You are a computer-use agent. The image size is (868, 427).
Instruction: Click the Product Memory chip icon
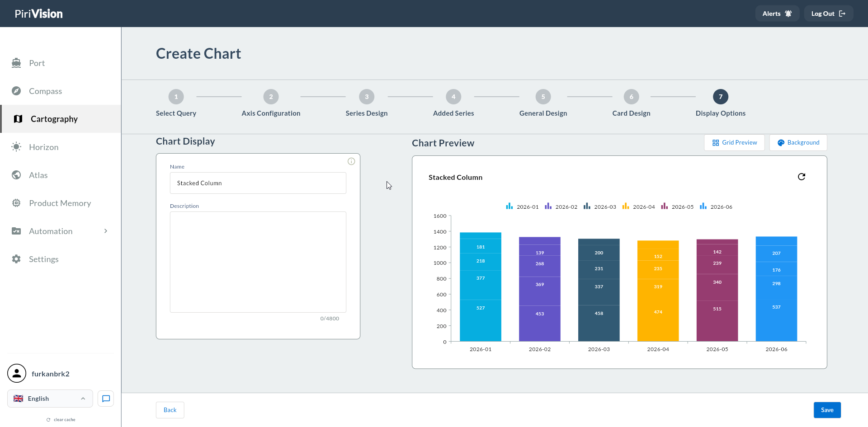(x=16, y=203)
